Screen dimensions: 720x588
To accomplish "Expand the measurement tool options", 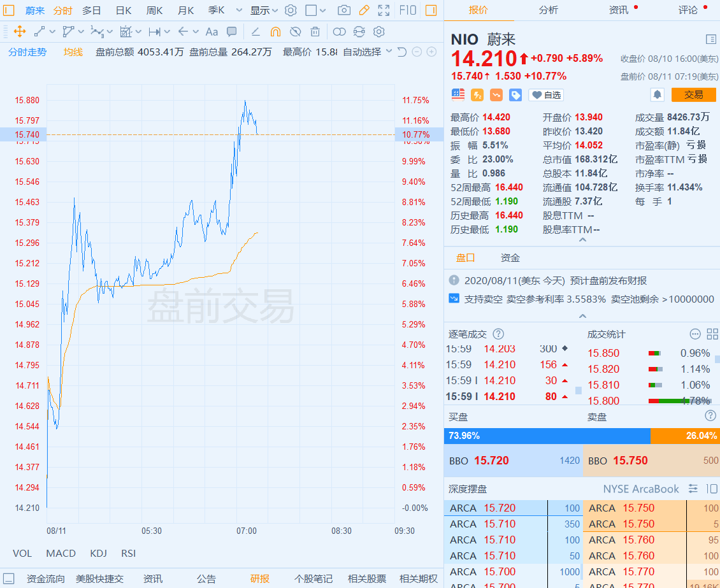I will click(x=138, y=32).
